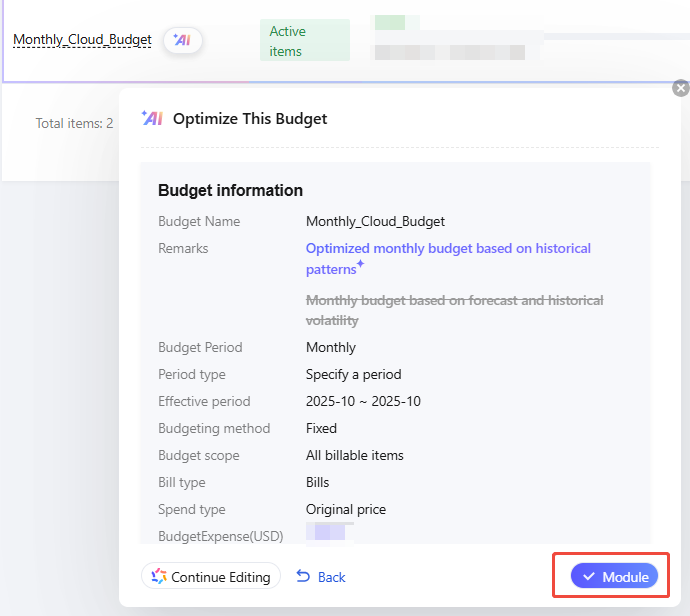Confirm with the Module button

615,577
